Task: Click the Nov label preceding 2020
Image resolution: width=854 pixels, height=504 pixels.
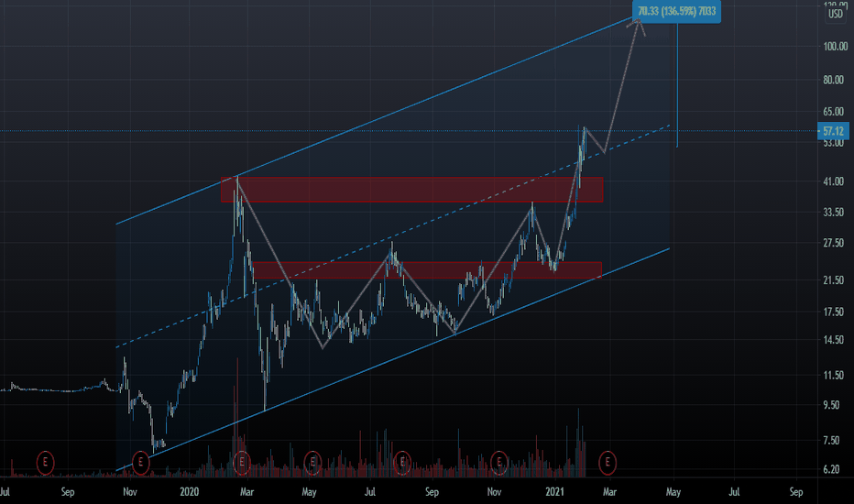Action: [129, 492]
